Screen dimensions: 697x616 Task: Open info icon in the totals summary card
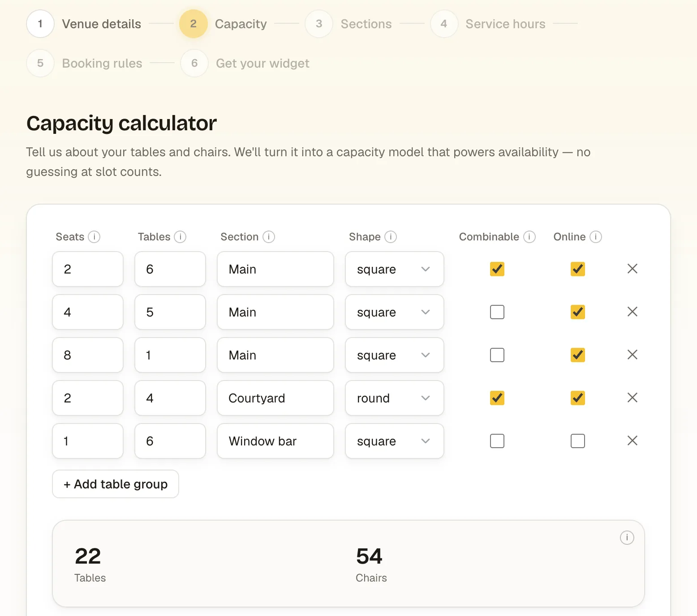click(x=627, y=538)
